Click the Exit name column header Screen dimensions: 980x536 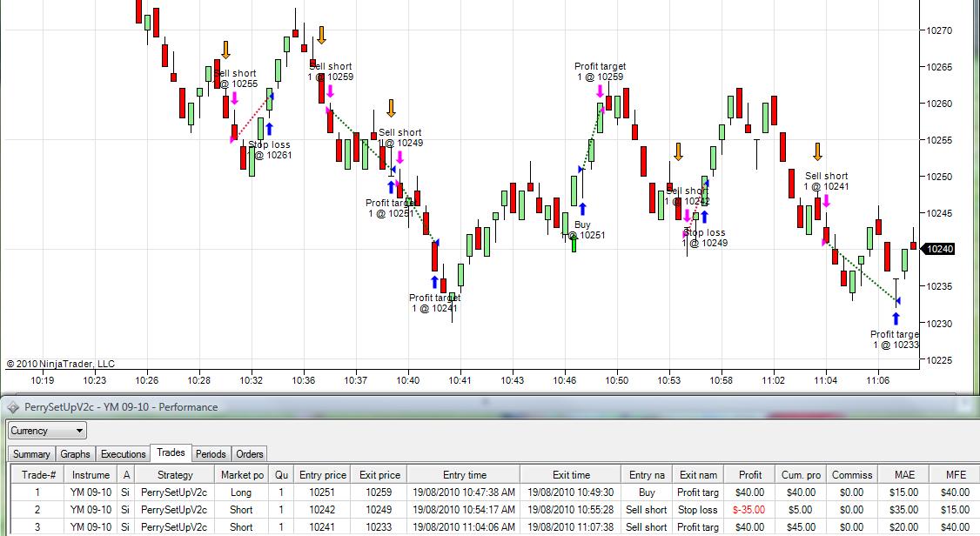(x=698, y=475)
